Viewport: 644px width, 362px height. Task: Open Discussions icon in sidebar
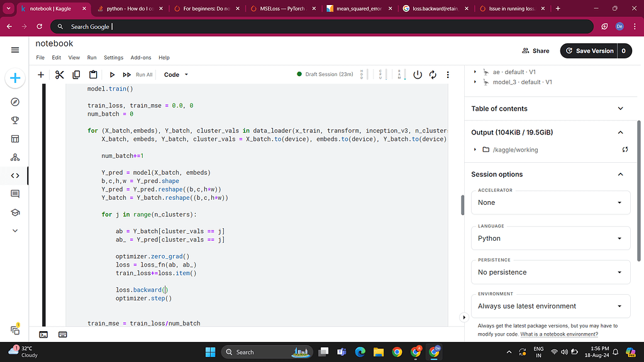pos(15,194)
